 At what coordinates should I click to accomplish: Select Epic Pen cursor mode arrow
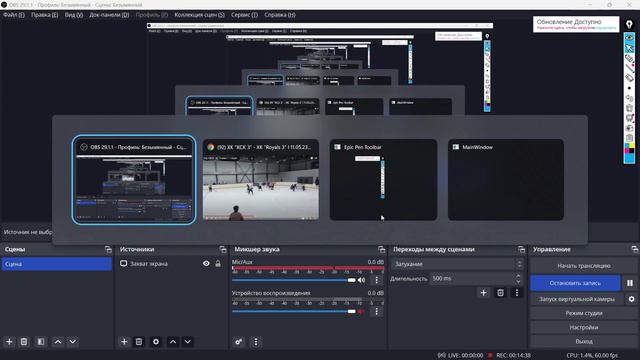pyautogui.click(x=629, y=48)
